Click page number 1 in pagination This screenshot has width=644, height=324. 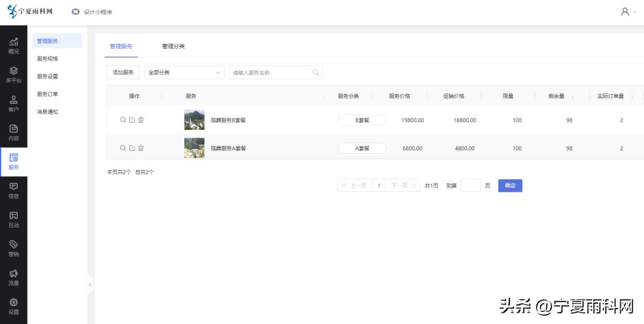coord(379,185)
